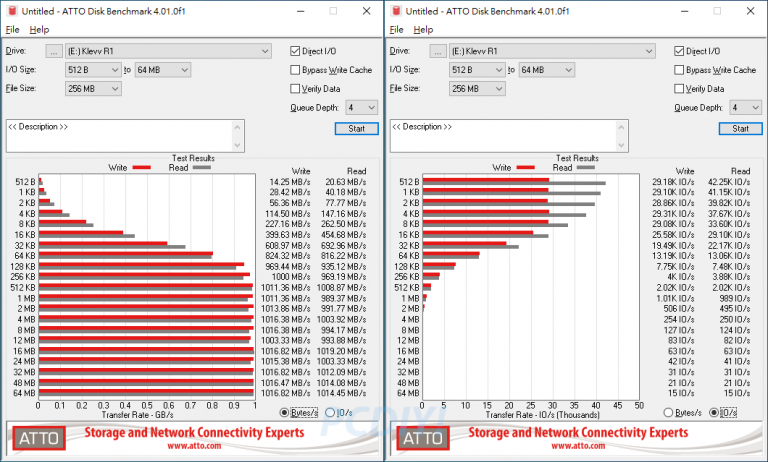This screenshot has height=462, width=768.
Task: Click the '13.19K IO/s' write value
Action: tap(673, 256)
